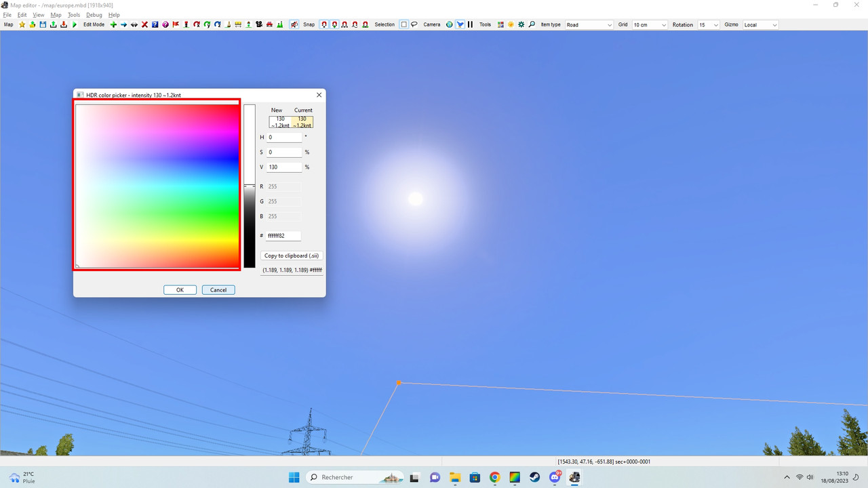Toggle the muted sound speaker button
This screenshot has width=868, height=488.
(294, 24)
